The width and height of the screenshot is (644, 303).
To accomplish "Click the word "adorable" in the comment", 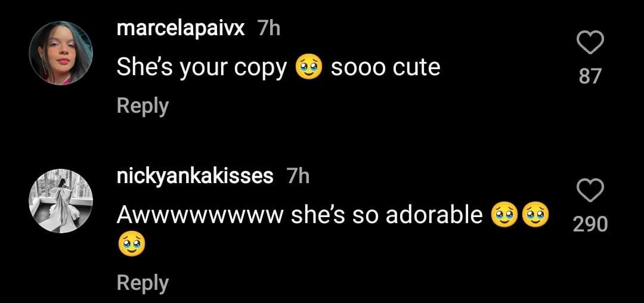I will [434, 215].
